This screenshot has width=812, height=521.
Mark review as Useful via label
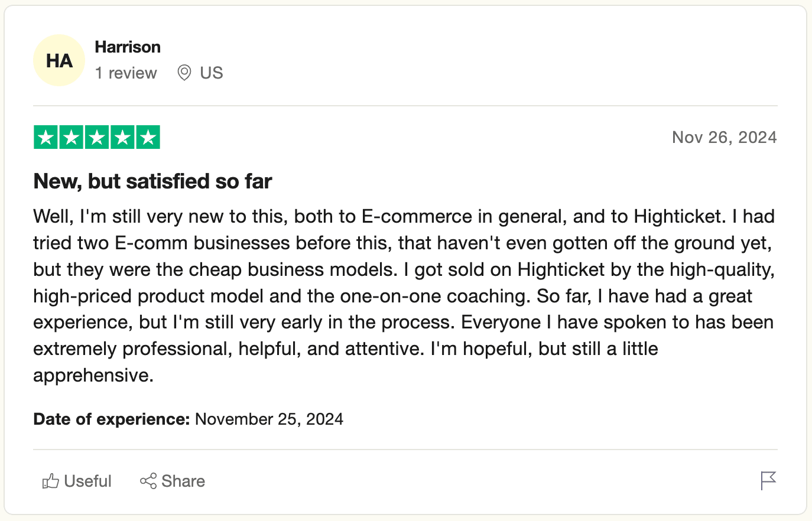[87, 481]
